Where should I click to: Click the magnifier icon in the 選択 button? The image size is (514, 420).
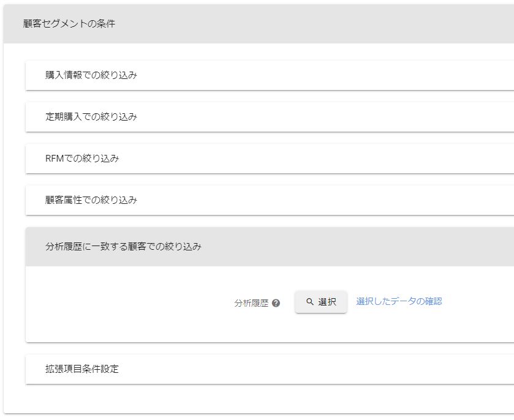pyautogui.click(x=310, y=302)
